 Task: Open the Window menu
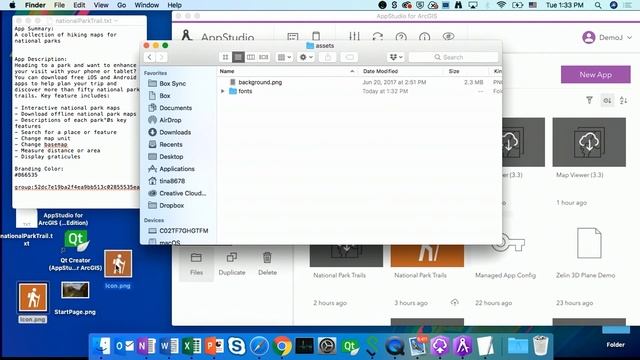click(147, 5)
